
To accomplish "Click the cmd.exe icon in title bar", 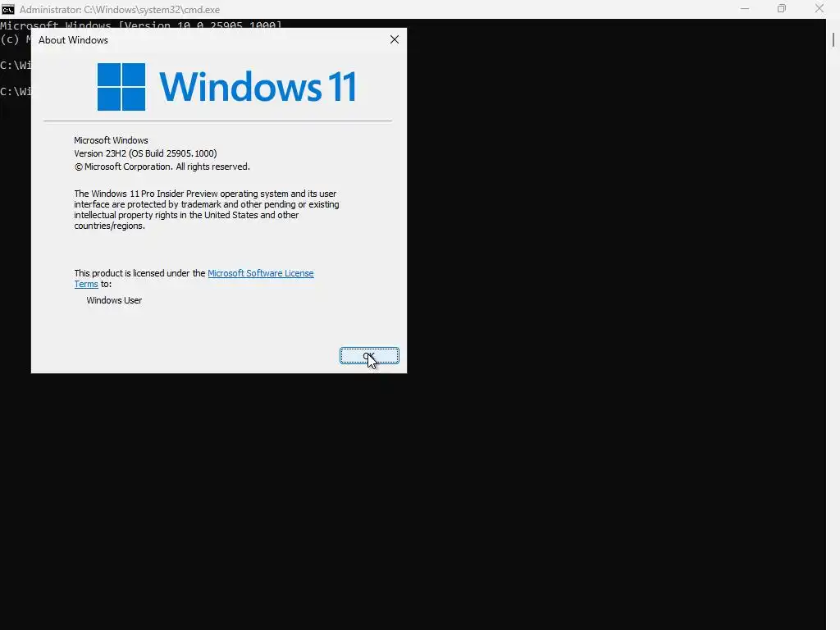I will tap(8, 9).
